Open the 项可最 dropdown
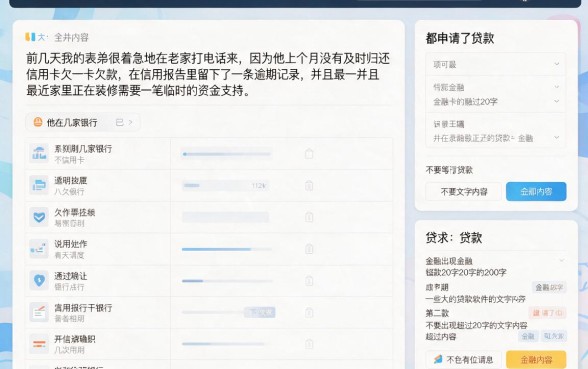Viewport: 588px width, 369px height. 495,64
